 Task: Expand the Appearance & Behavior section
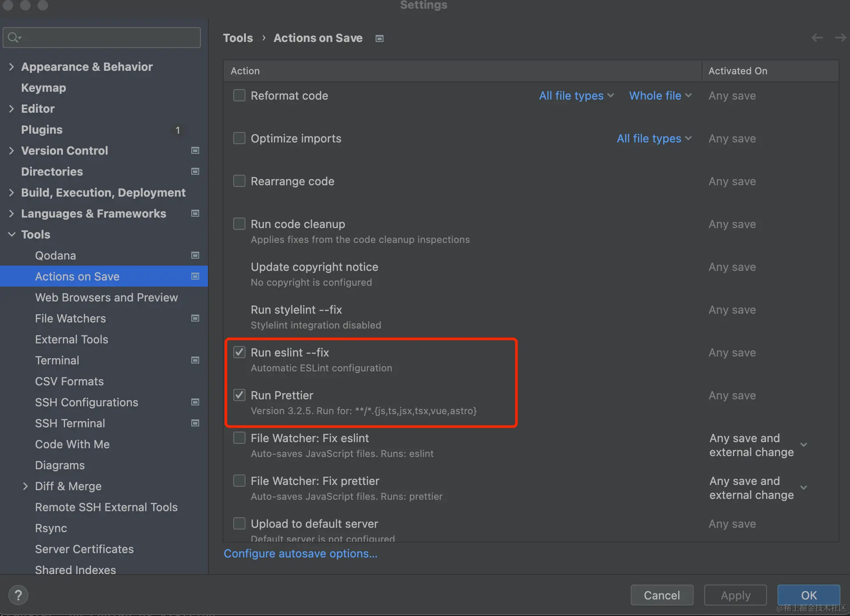12,67
